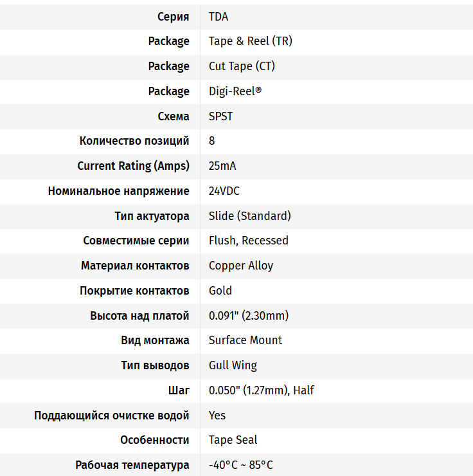Click the TDA series value
The width and height of the screenshot is (473, 476).
click(x=219, y=16)
